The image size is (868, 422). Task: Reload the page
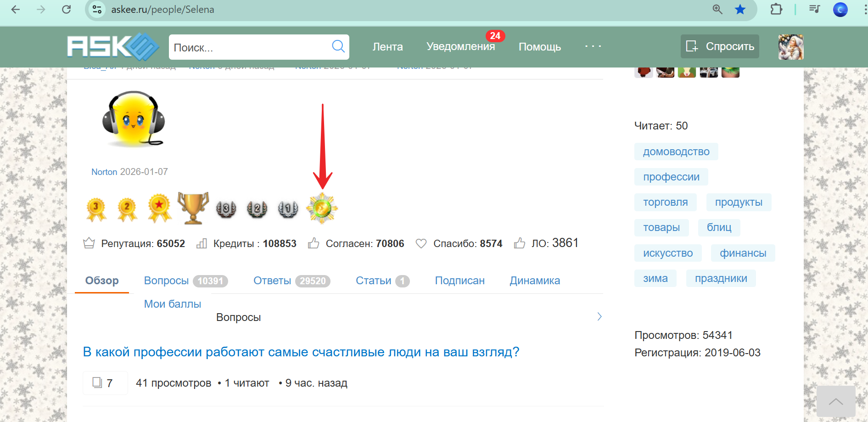[67, 10]
